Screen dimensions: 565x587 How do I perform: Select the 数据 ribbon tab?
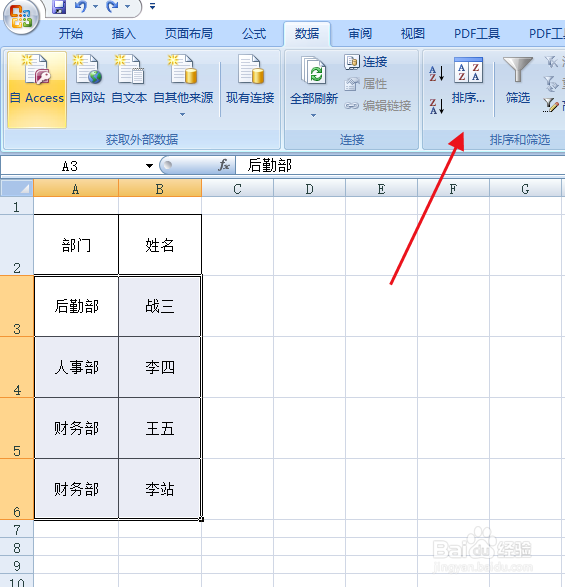click(x=307, y=34)
